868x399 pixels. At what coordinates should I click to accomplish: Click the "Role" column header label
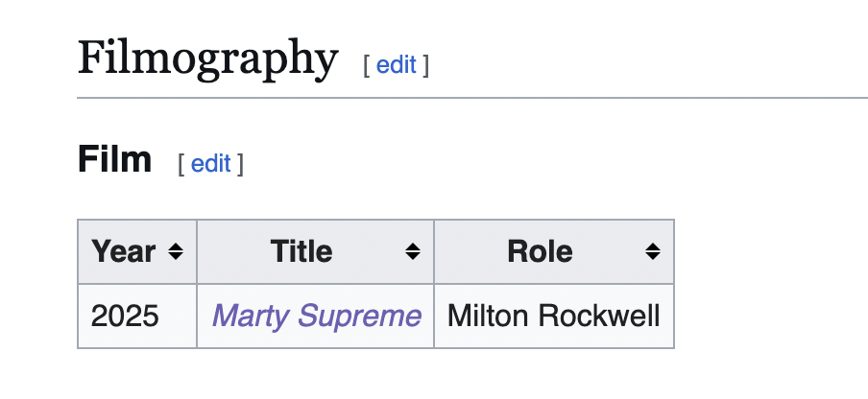tap(540, 251)
